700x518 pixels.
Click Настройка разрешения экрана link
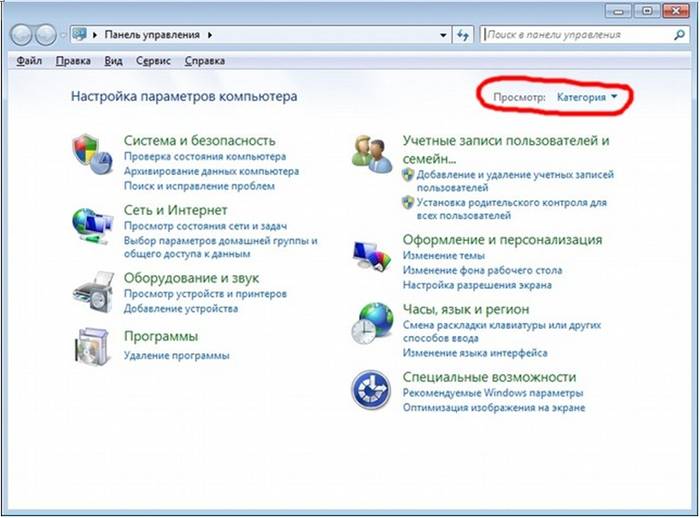point(477,285)
